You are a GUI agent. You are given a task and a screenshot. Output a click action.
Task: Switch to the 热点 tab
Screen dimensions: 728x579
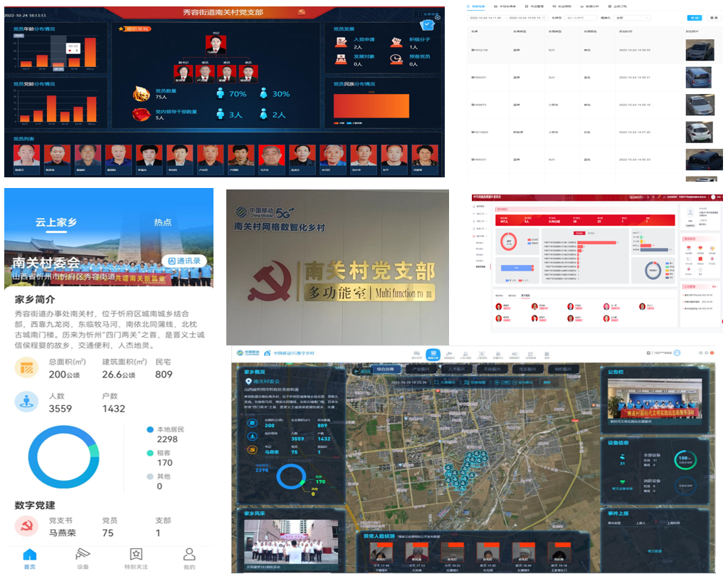[x=163, y=222]
